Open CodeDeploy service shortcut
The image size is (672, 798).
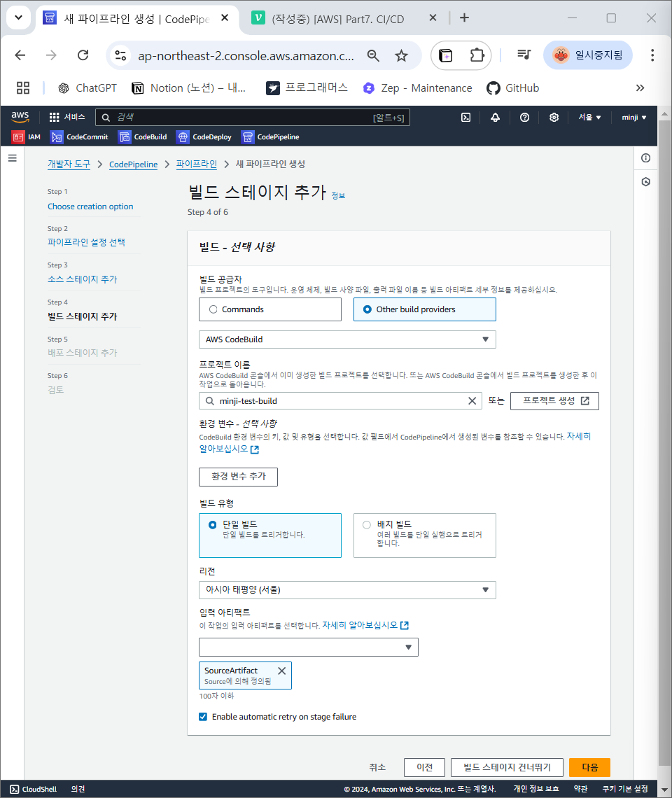point(204,137)
